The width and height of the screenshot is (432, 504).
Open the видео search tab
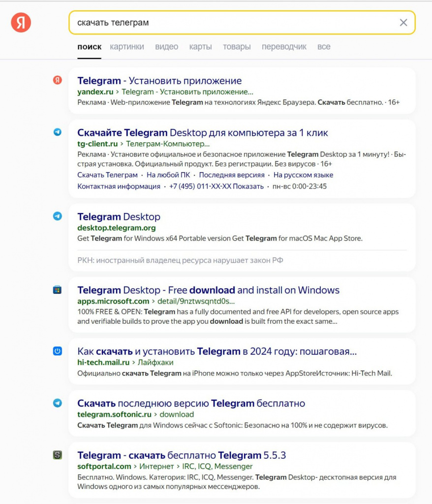(166, 47)
